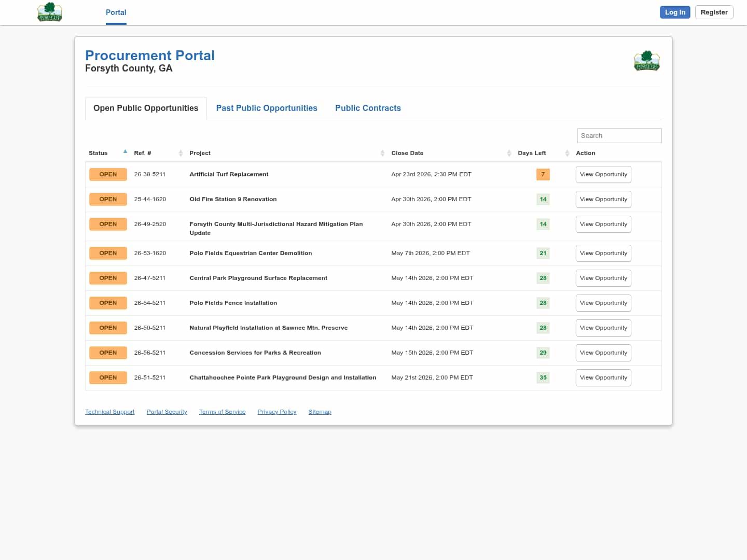The width and height of the screenshot is (747, 560).
Task: Click the Register button
Action: click(x=714, y=12)
